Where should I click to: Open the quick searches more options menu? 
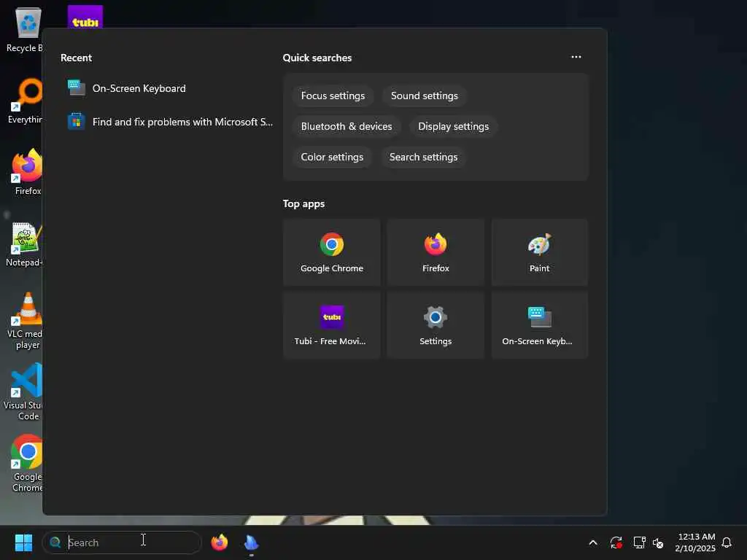(576, 57)
